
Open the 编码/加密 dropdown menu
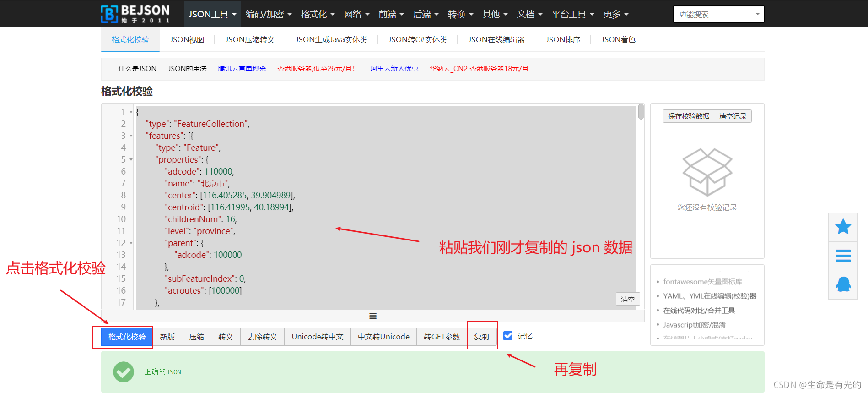(269, 14)
